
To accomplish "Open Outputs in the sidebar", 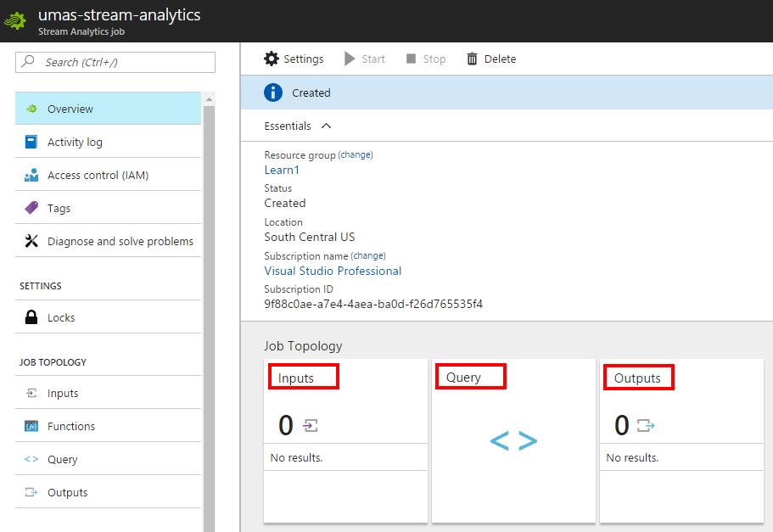I will point(108,492).
